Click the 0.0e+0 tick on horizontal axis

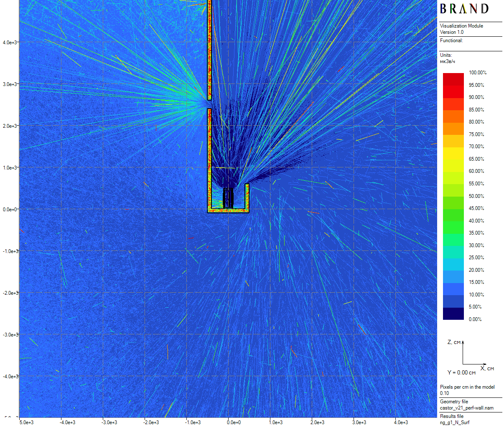point(234,422)
